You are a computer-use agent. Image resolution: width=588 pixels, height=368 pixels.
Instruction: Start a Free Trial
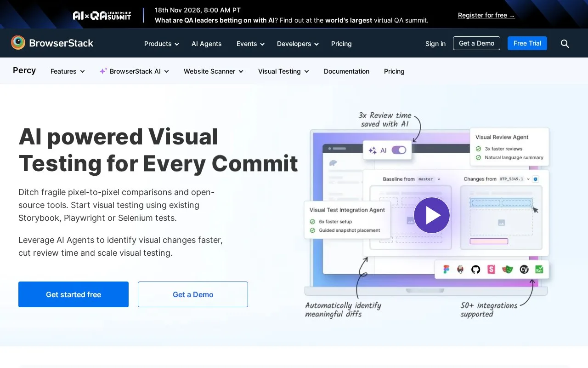(527, 43)
